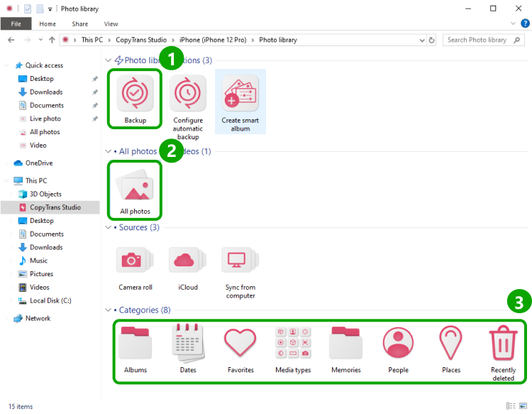532x414 pixels.
Task: Go back with the back arrow
Action: (11, 40)
